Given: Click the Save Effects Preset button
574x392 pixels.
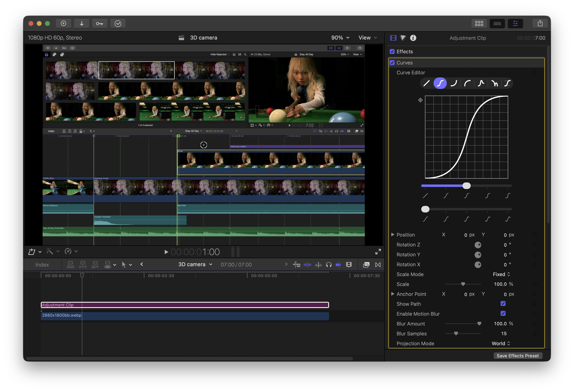Looking at the screenshot, I should click(518, 356).
